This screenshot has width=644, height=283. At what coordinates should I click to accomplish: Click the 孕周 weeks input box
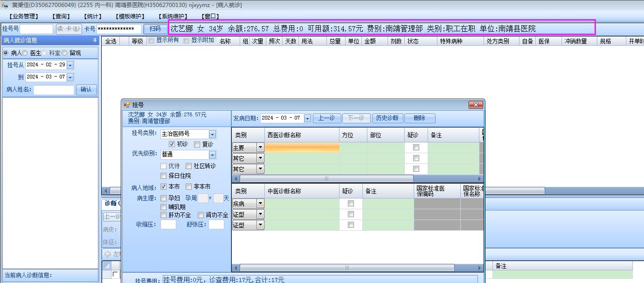[203, 198]
